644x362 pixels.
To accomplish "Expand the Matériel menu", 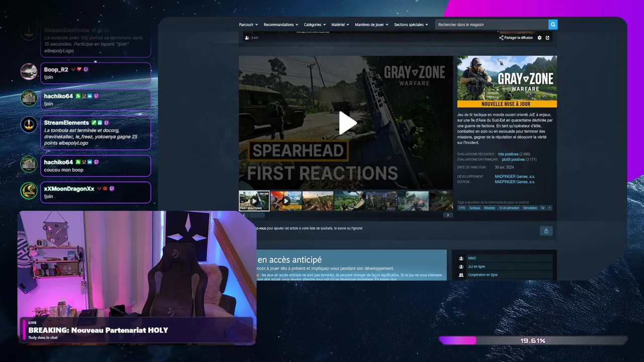I will coord(341,25).
